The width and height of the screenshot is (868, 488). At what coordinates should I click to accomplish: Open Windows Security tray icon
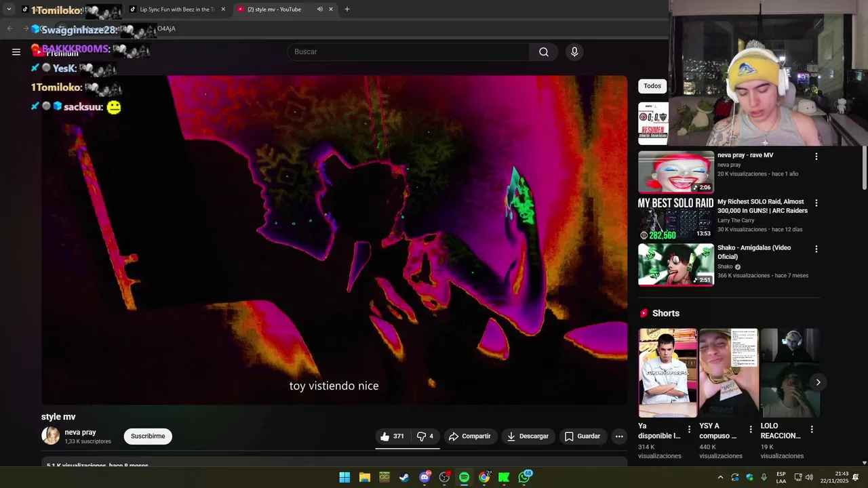(x=750, y=477)
